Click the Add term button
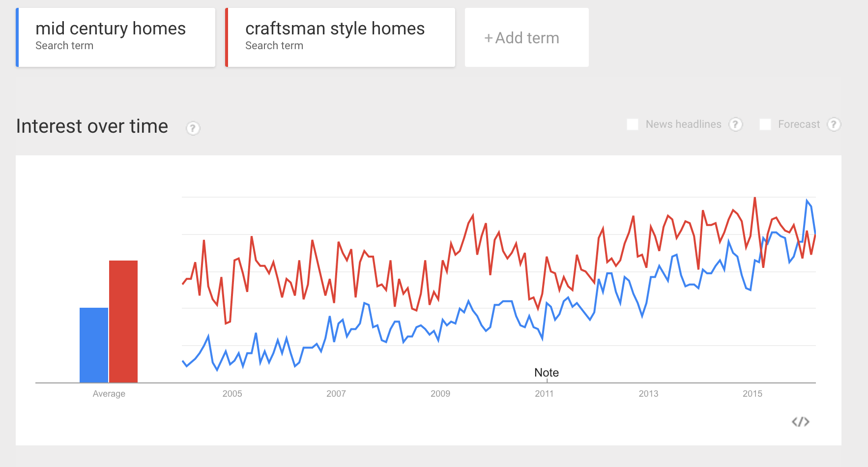This screenshot has height=467, width=868. click(x=527, y=37)
